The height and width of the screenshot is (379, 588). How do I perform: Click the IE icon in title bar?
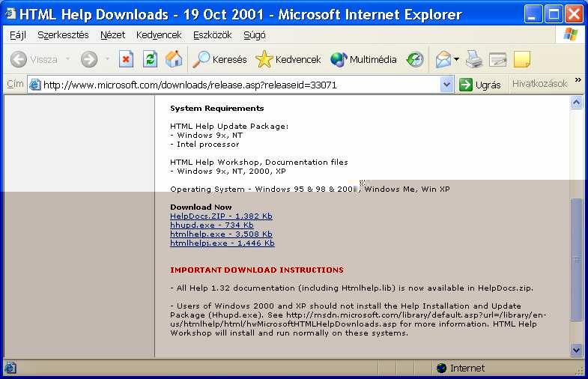pos(10,13)
